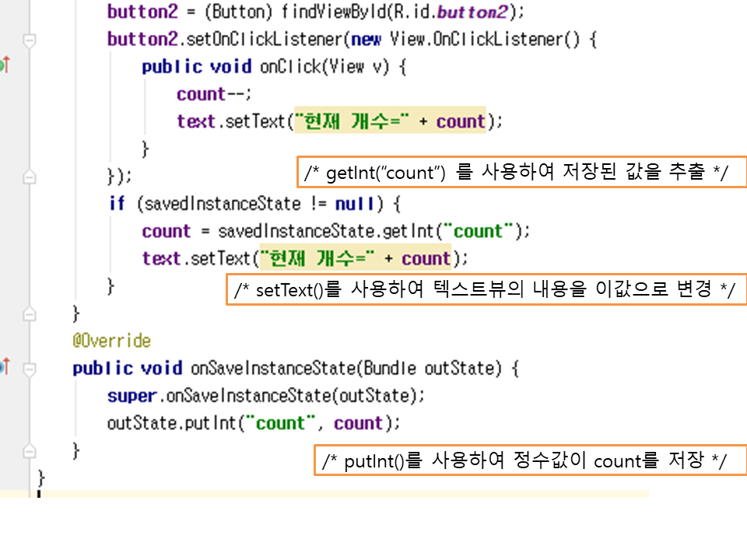Place cursor on count-- statement
This screenshot has height=560, width=747.
click(x=214, y=94)
